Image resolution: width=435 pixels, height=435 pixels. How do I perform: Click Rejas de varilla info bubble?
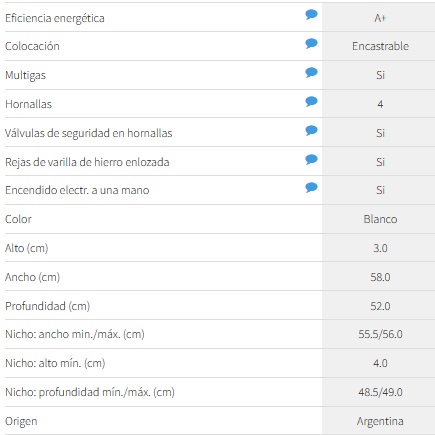tap(311, 159)
